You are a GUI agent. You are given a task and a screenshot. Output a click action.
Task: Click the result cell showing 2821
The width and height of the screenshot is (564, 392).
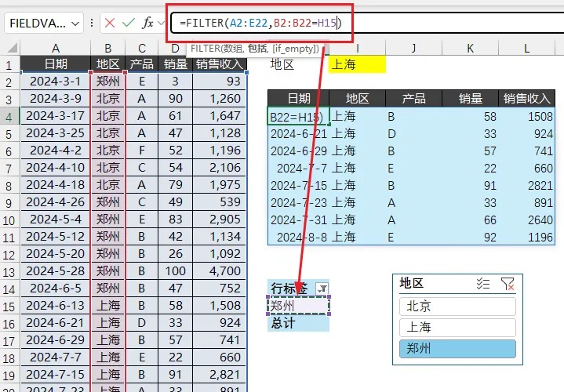tap(526, 186)
